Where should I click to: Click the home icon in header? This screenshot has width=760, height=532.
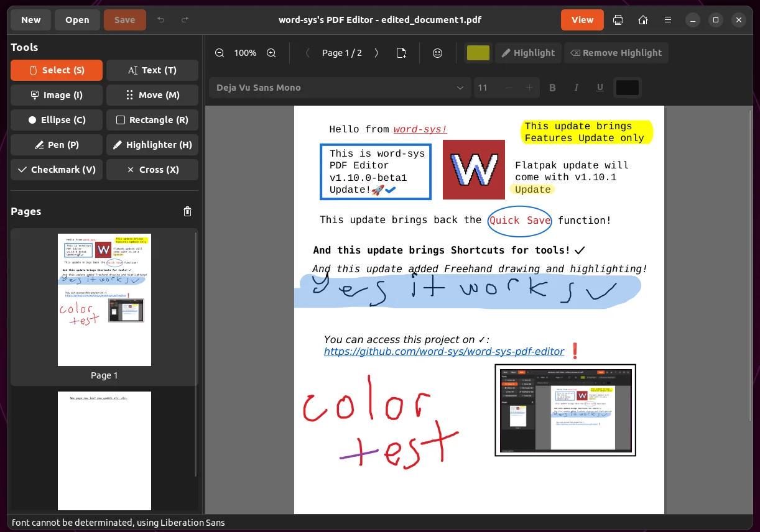click(643, 20)
